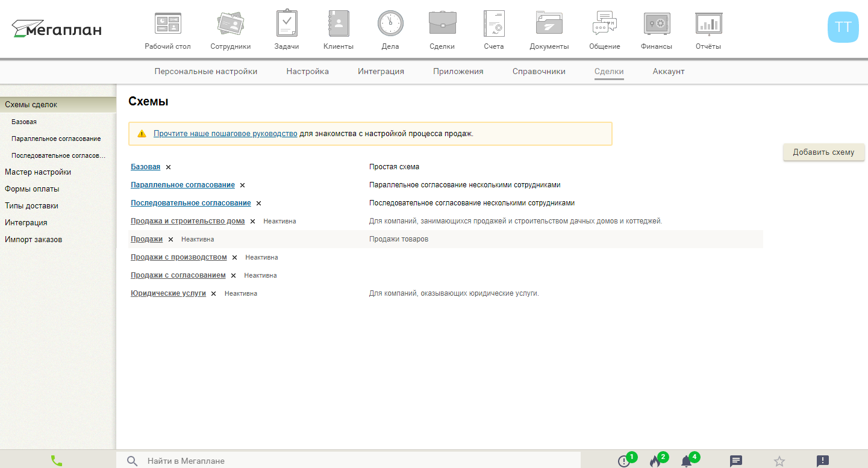This screenshot has height=468, width=868.
Task: Switch to Приложения tab
Action: tap(458, 71)
